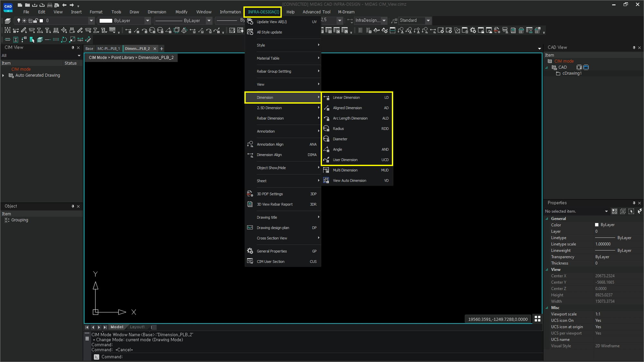The height and width of the screenshot is (362, 644).
Task: Toggle pin on CAD View panel
Action: (634, 48)
